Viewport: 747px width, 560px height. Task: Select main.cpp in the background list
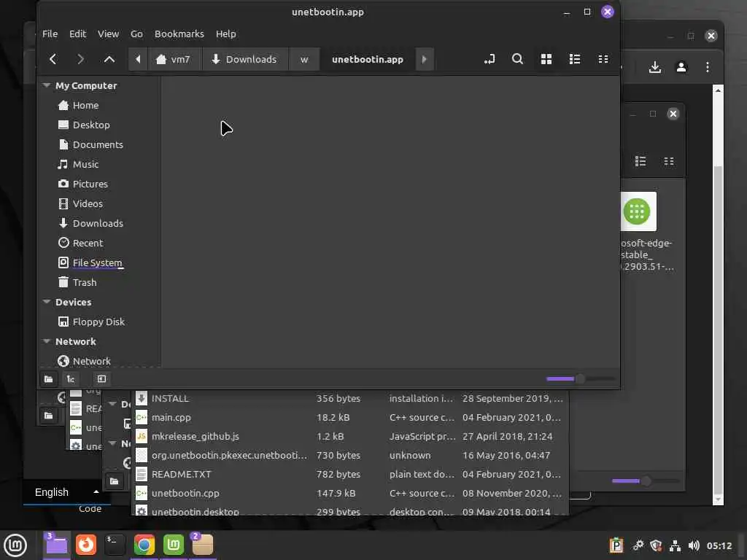pos(350,418)
